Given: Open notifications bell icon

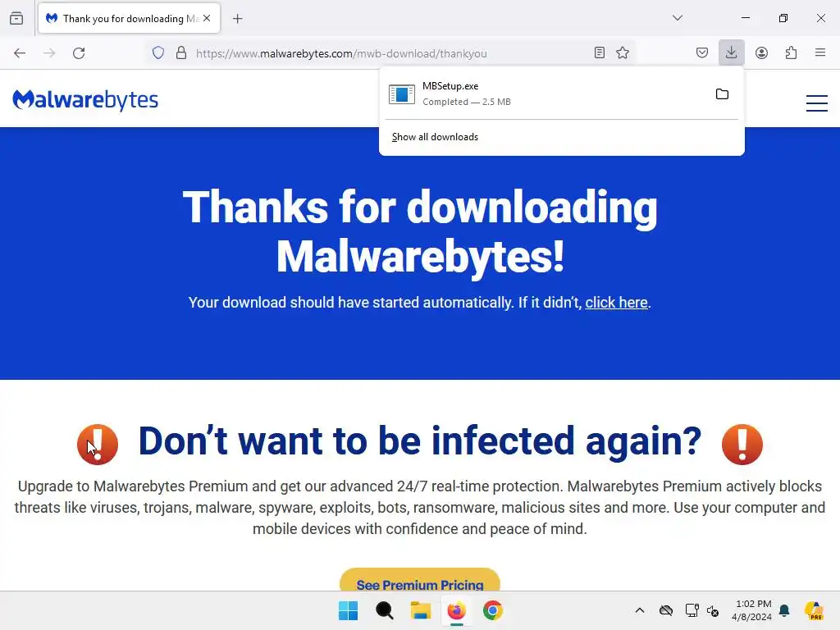Looking at the screenshot, I should [x=784, y=610].
